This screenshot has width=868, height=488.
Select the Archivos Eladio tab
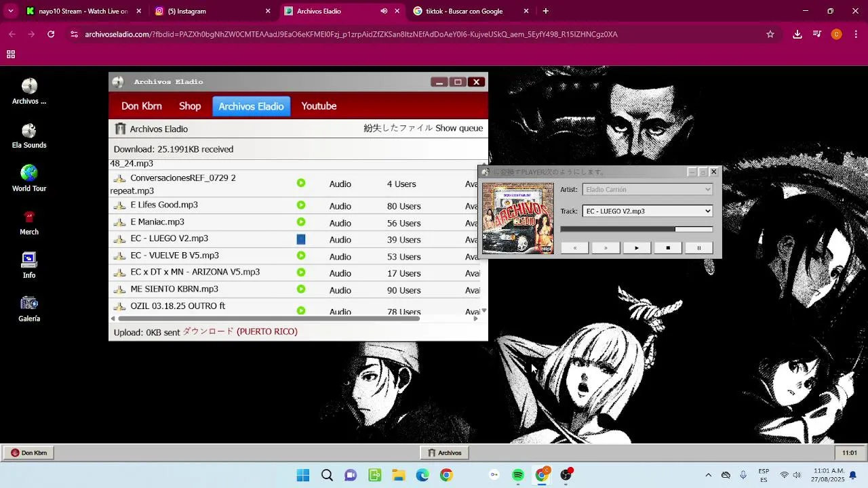251,106
